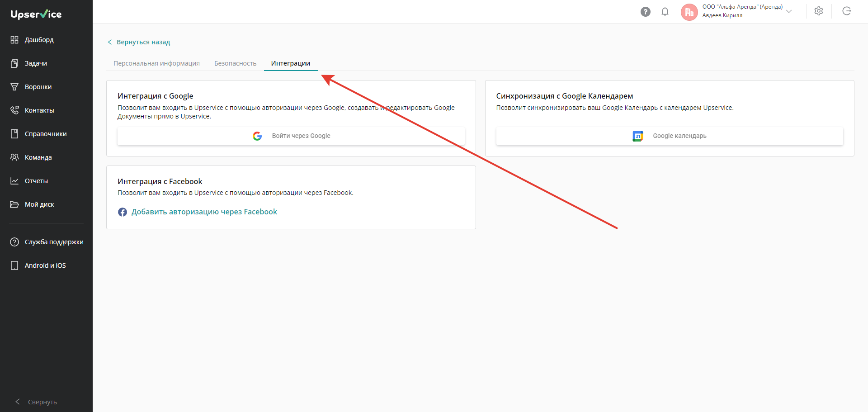Viewport: 868px width, 412px height.
Task: Click the Служба поддержки question icon
Action: pyautogui.click(x=14, y=242)
